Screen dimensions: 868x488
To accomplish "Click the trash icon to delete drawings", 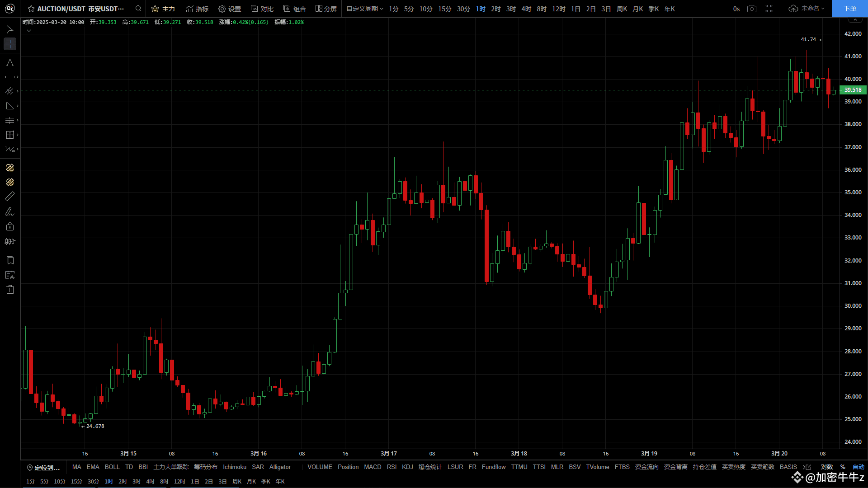I will [9, 290].
